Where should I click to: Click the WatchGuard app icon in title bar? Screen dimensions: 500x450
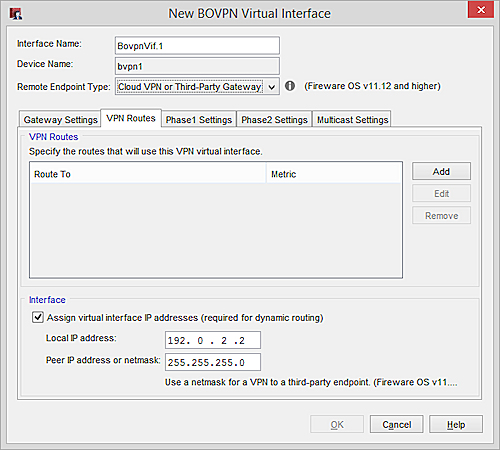pos(15,14)
